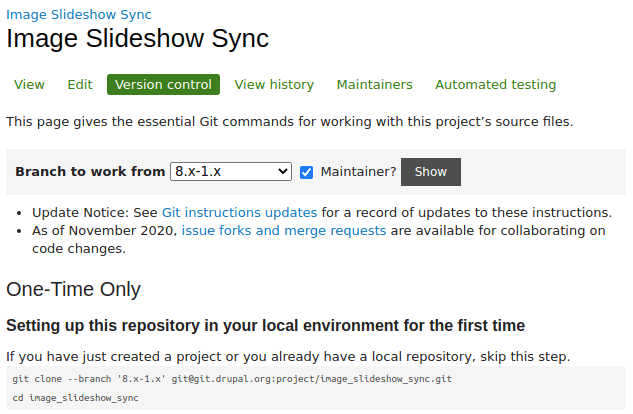633x414 pixels.
Task: Open the Maintainers tab
Action: (374, 85)
